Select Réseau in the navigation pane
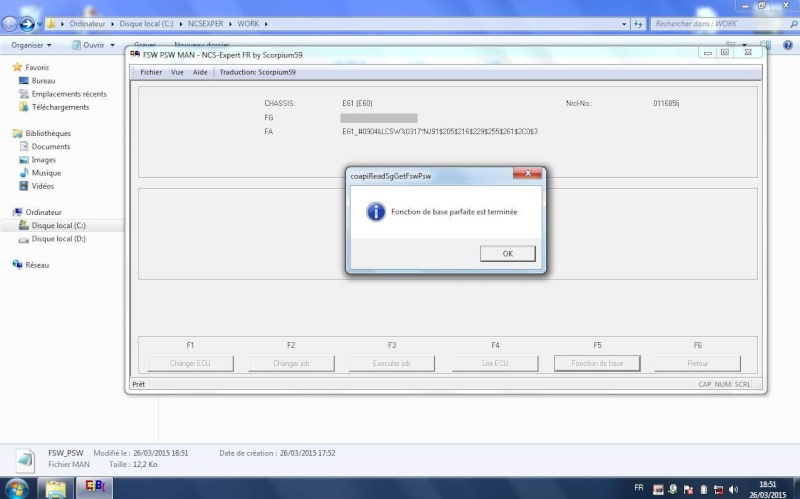This screenshot has width=800, height=499. (37, 265)
